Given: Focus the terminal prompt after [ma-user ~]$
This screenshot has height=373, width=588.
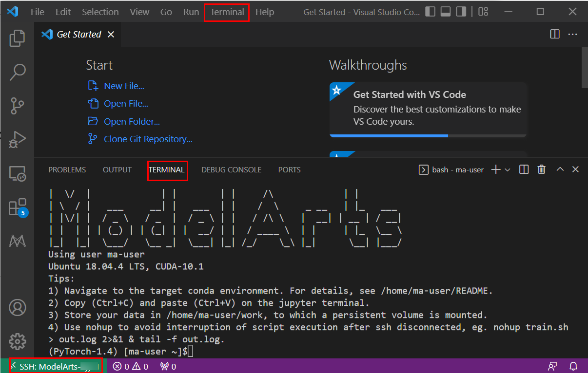Looking at the screenshot, I should click(190, 351).
